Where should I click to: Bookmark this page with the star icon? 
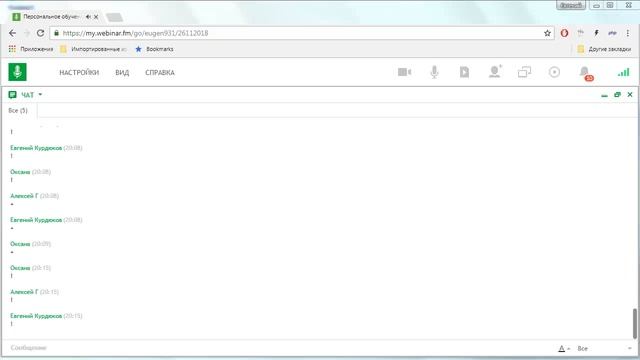coord(547,33)
